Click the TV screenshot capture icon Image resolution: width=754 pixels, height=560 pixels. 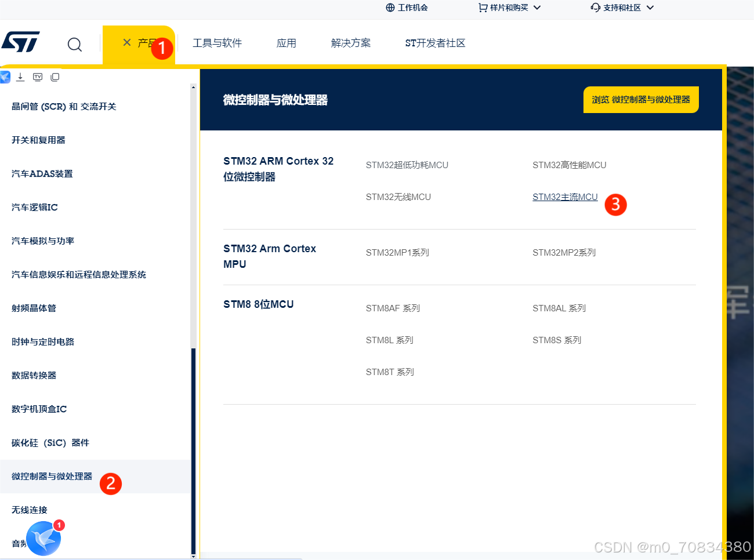tap(37, 77)
